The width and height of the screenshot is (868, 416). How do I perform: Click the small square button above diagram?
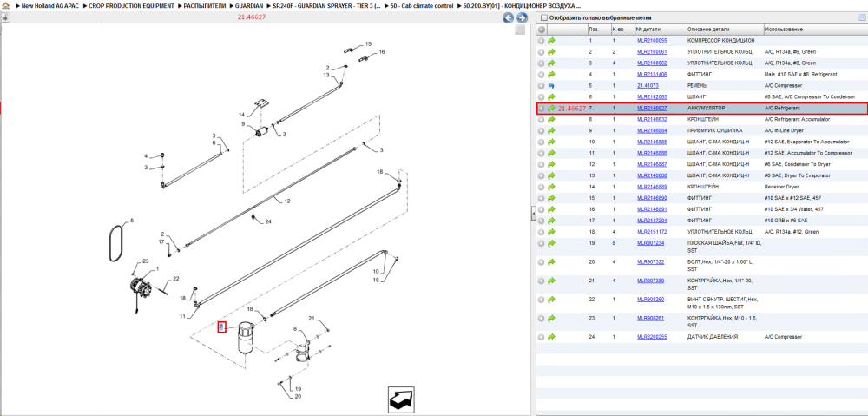tap(519, 30)
